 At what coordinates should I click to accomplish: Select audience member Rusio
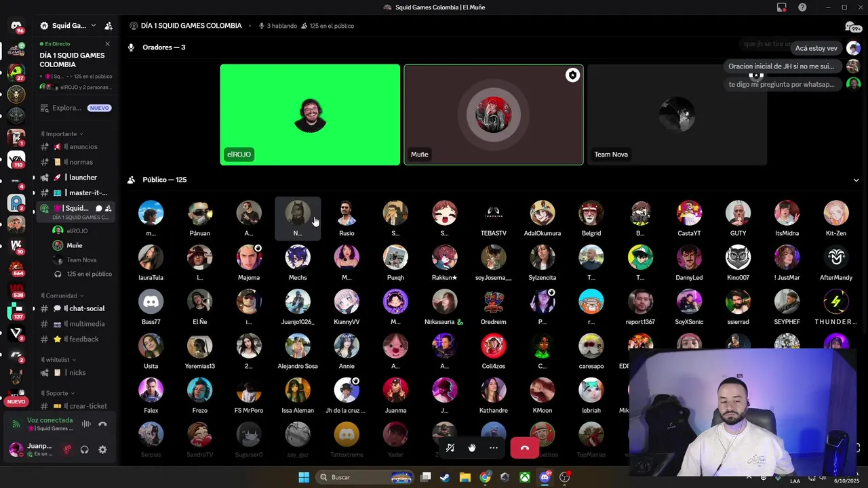(x=347, y=218)
